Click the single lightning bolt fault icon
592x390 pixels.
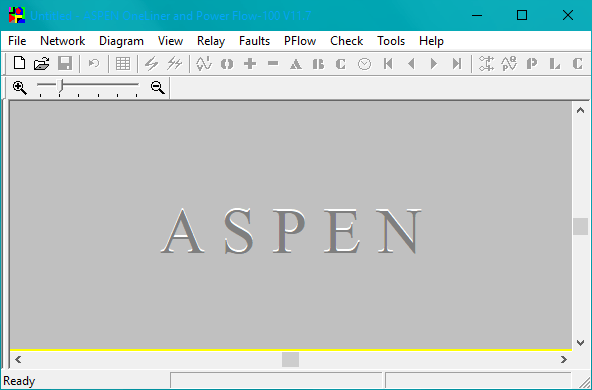tap(152, 64)
